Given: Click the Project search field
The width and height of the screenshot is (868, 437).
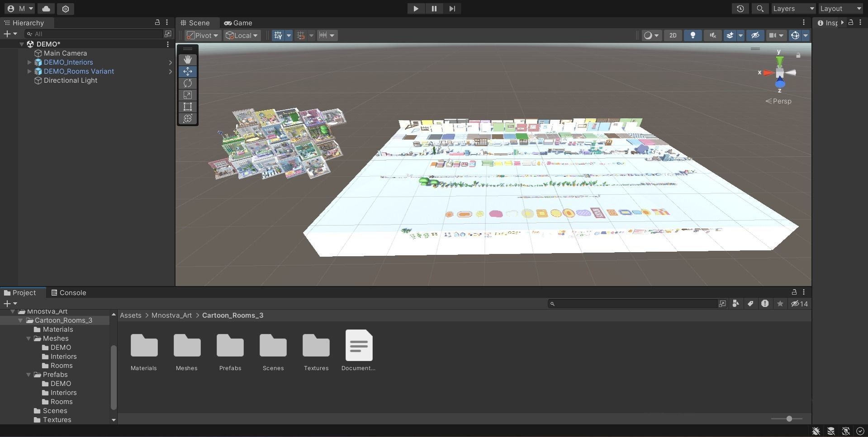Looking at the screenshot, I should 633,304.
